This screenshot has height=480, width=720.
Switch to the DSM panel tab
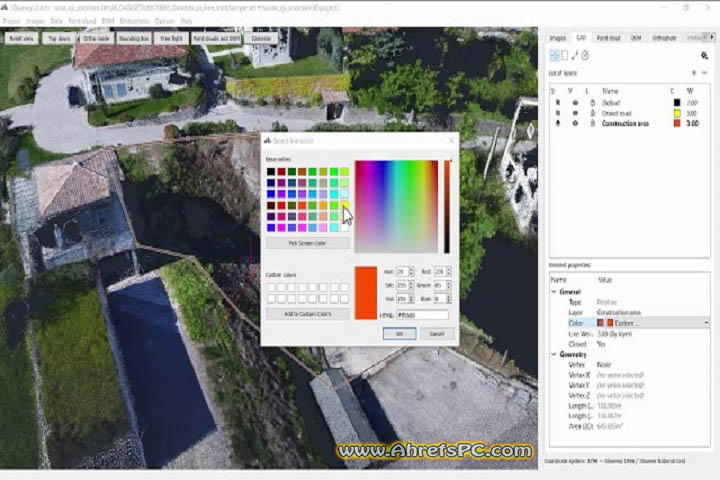click(636, 38)
